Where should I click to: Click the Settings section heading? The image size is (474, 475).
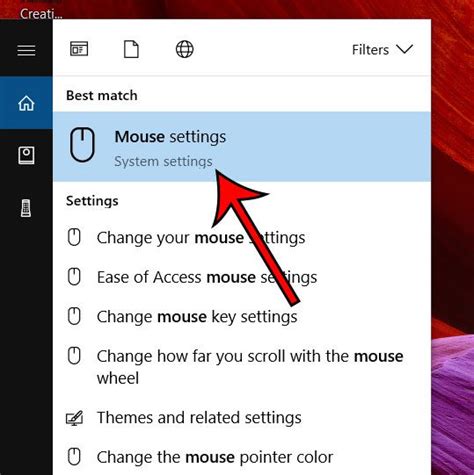(92, 201)
